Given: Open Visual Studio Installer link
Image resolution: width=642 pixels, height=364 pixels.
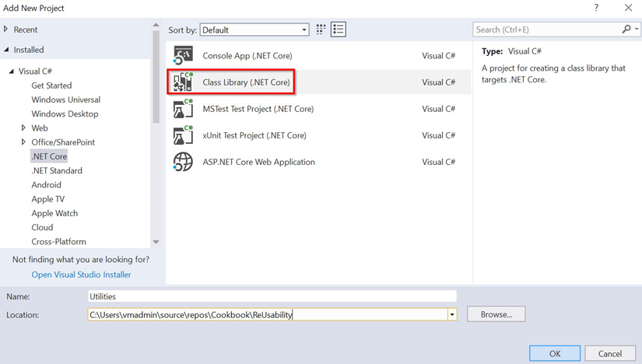Looking at the screenshot, I should coord(81,275).
